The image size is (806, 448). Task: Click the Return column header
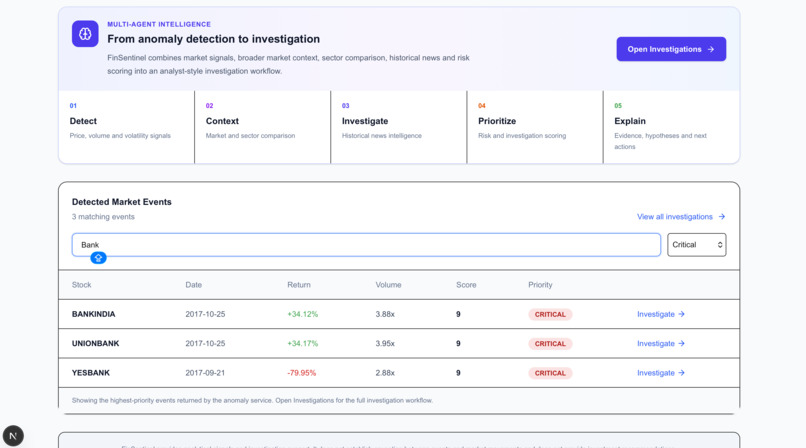coord(299,285)
